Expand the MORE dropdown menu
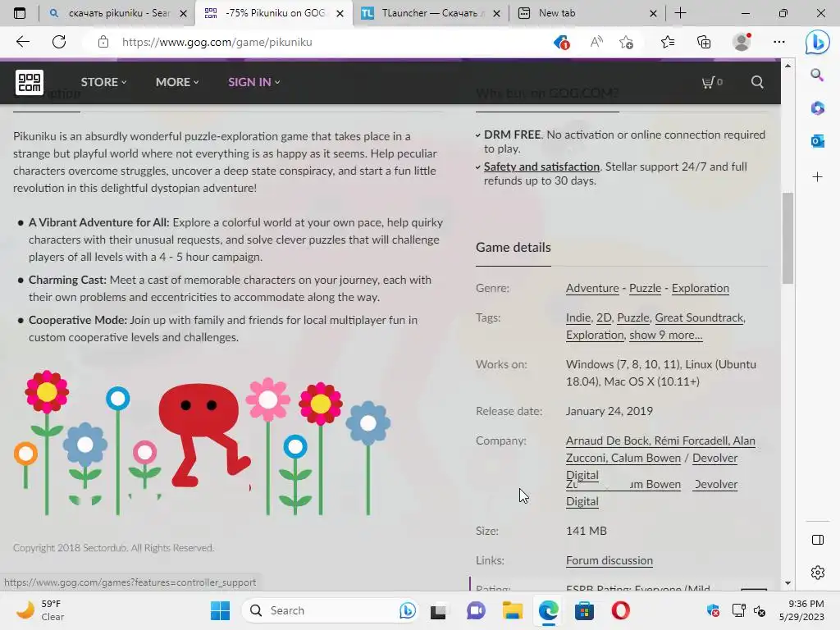Image resolution: width=840 pixels, height=630 pixels. click(177, 82)
